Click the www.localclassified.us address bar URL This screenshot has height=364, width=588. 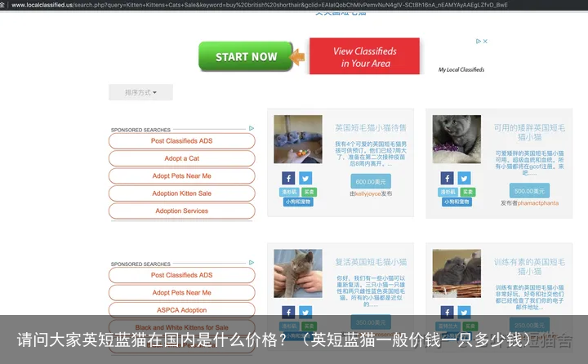coord(259,5)
